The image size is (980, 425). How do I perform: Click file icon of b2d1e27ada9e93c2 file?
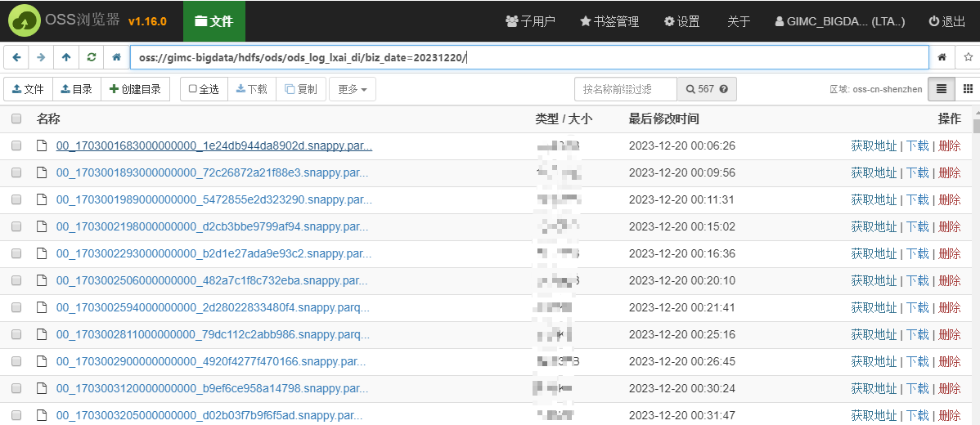42,253
